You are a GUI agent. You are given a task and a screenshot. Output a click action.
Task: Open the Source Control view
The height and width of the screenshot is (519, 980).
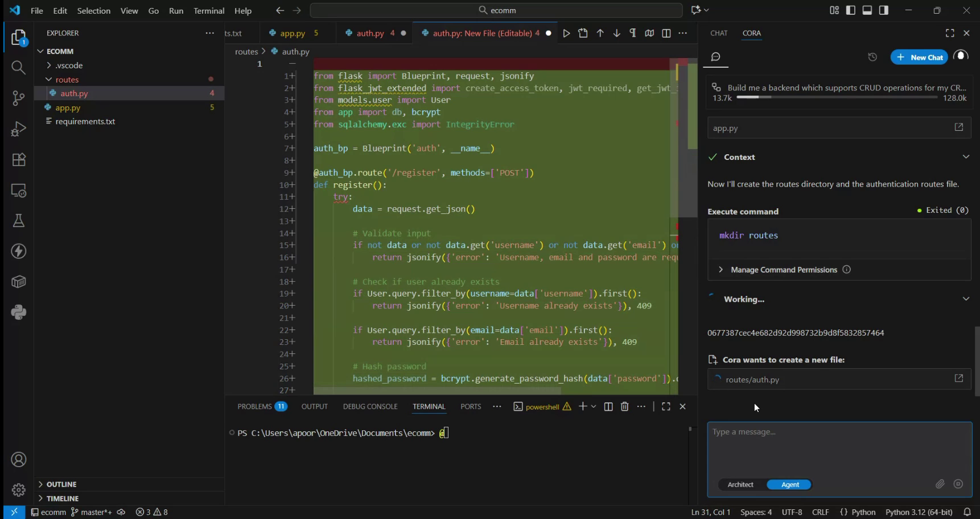18,98
